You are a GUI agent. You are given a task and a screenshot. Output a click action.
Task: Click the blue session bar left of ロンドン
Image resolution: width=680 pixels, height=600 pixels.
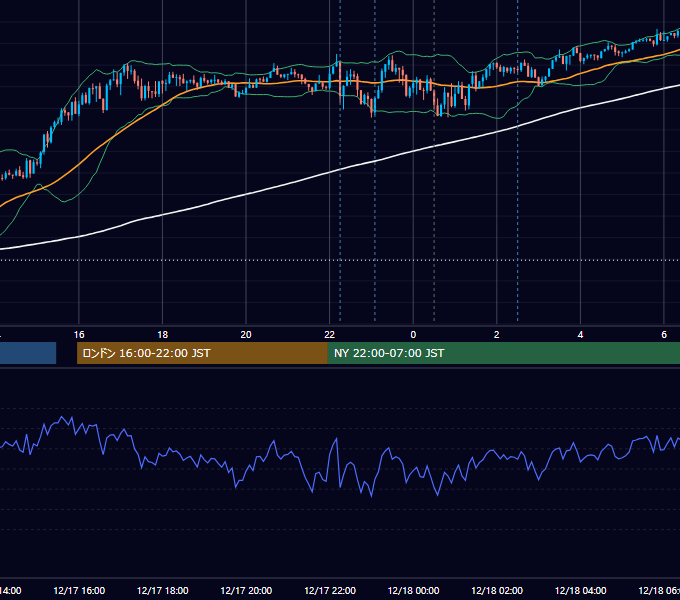click(28, 353)
